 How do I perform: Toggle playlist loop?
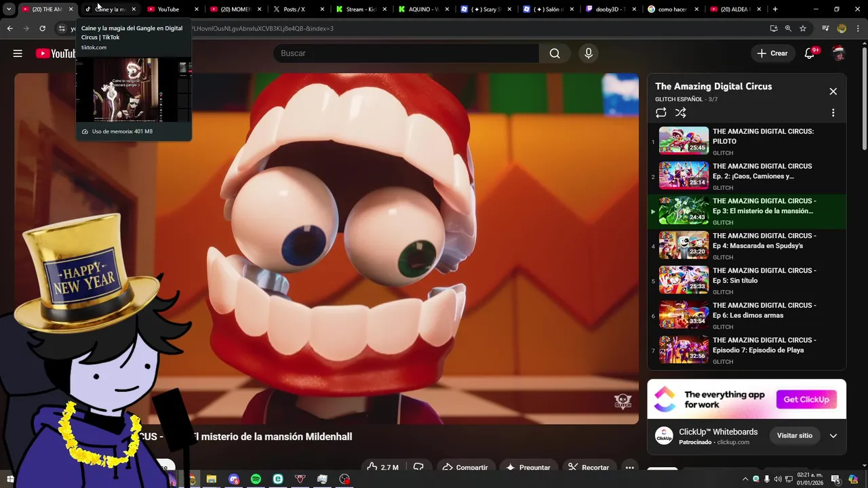(661, 113)
